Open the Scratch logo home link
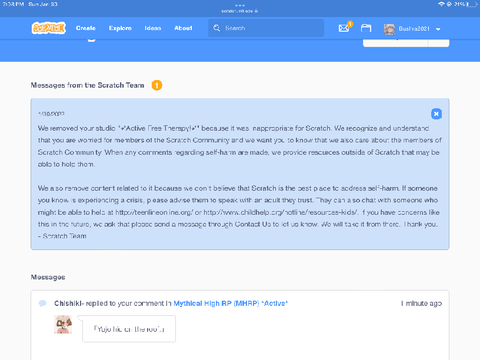 [49, 28]
